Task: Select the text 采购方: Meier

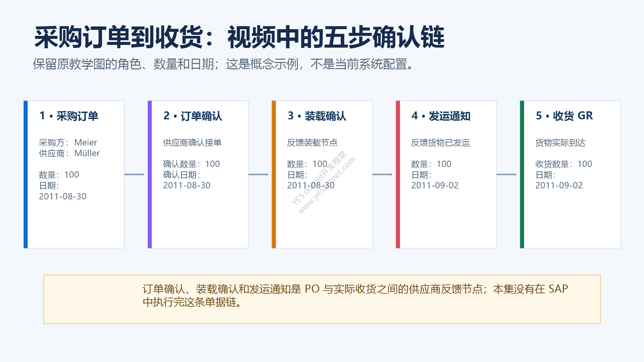Action: tap(68, 142)
